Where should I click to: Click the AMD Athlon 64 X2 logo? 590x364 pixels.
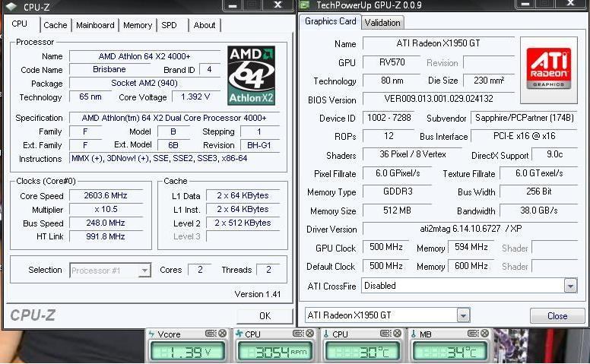(x=252, y=75)
